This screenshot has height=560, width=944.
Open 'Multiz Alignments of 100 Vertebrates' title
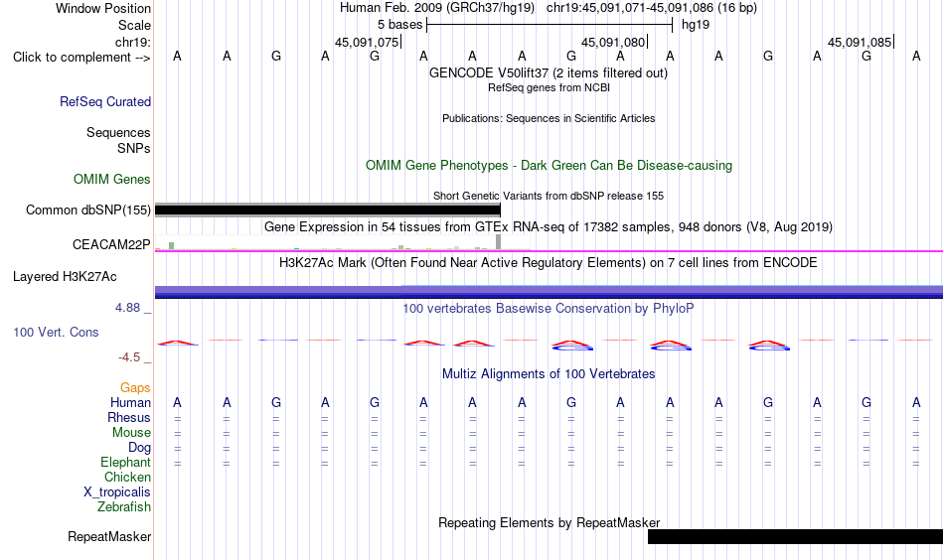coord(549,374)
